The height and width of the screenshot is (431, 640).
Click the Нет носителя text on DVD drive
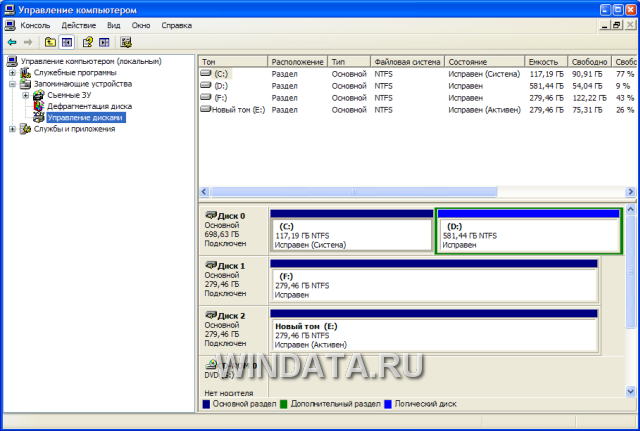(229, 393)
